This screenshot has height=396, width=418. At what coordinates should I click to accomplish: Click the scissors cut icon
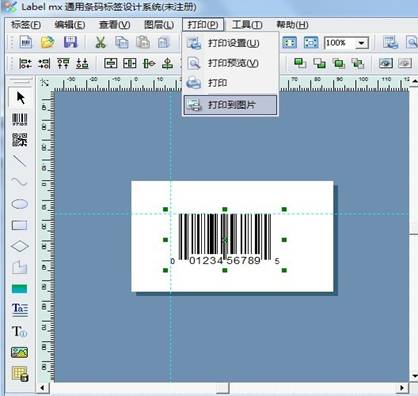tap(100, 42)
